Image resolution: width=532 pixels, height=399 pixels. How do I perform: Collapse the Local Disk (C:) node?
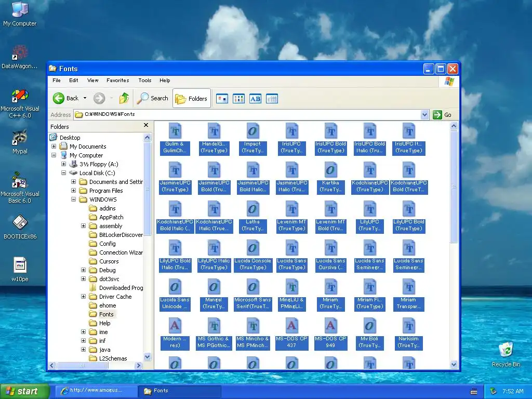click(63, 172)
